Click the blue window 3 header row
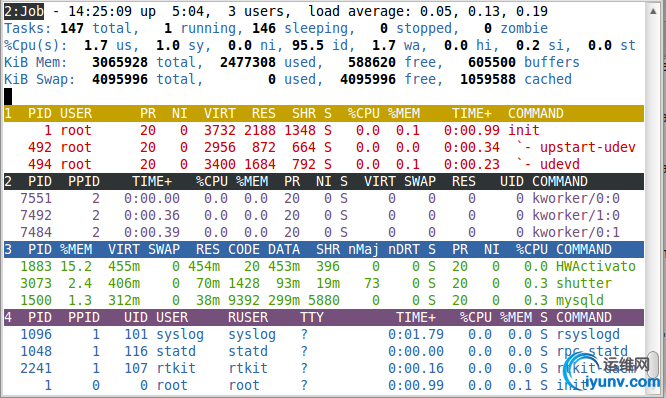The image size is (666, 398). tap(324, 249)
